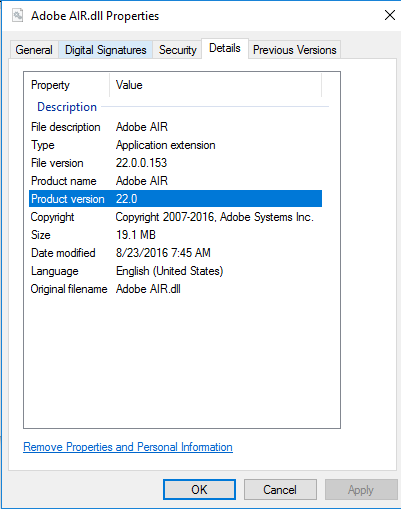Click the Copyright 2007-2016 Adobe Systems value
Image resolution: width=401 pixels, height=509 pixels.
click(x=215, y=217)
